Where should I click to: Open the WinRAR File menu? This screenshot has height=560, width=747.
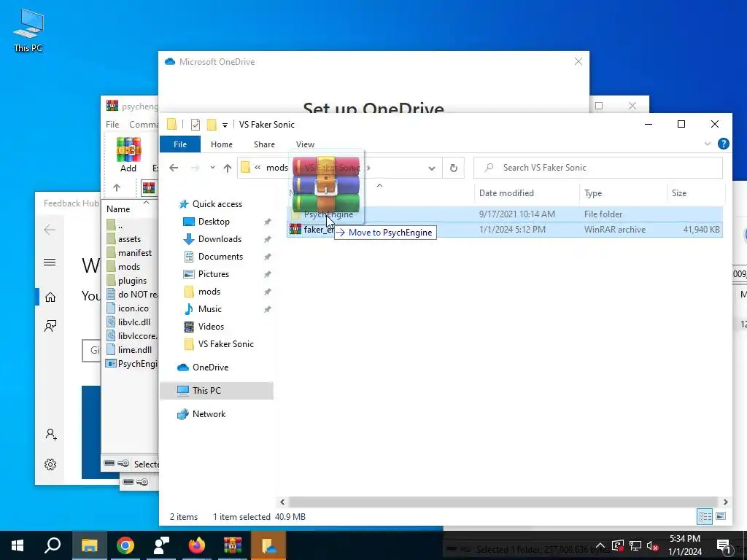click(x=112, y=124)
